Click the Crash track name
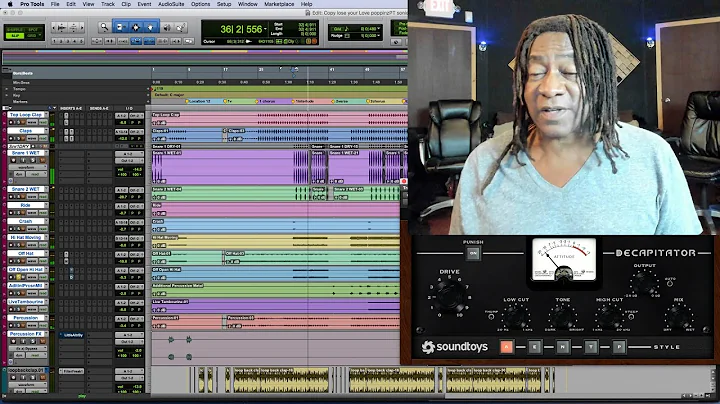Viewport: 720px width, 404px height. 26,221
